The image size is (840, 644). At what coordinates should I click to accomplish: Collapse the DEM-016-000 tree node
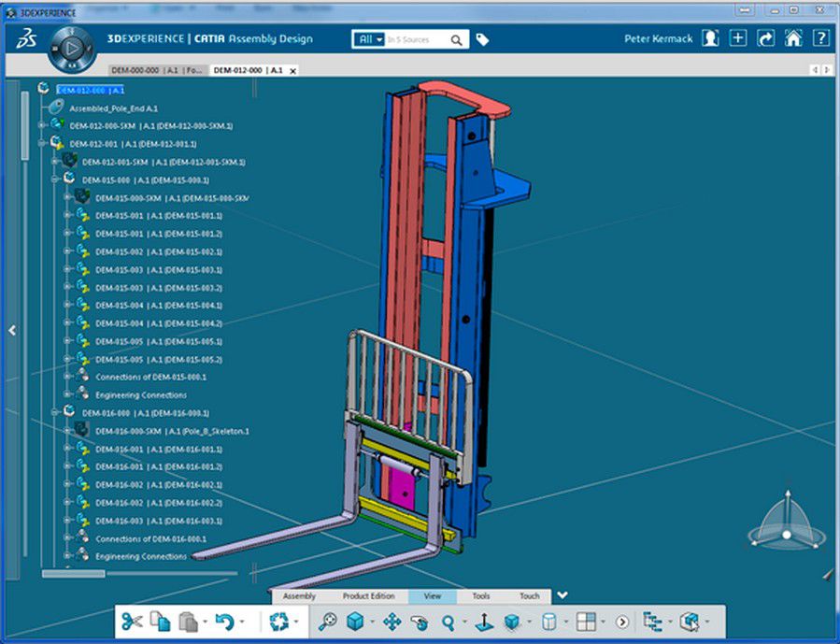tap(54, 412)
